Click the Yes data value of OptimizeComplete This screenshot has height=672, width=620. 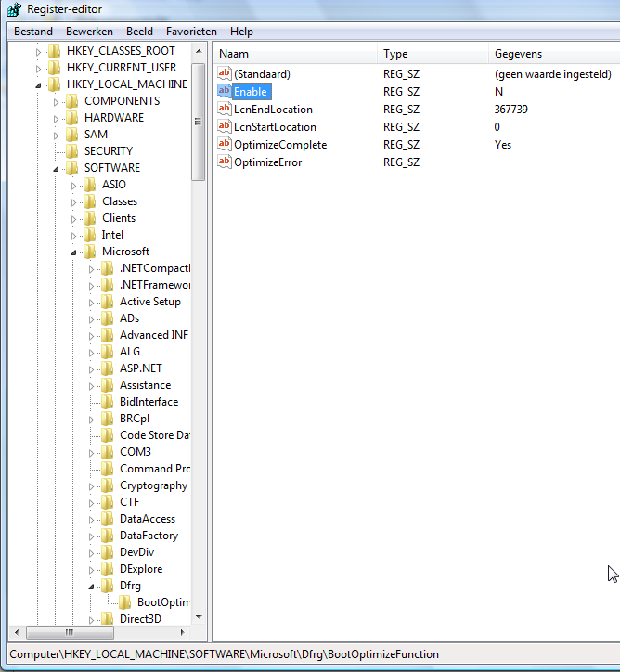503,145
